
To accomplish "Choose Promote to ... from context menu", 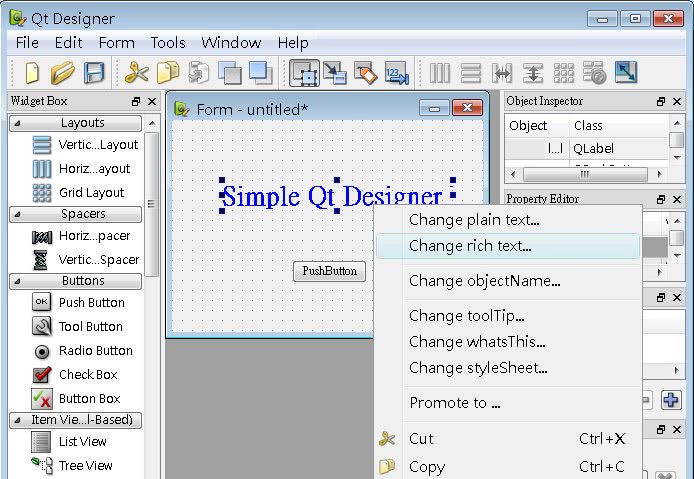I will (508, 403).
